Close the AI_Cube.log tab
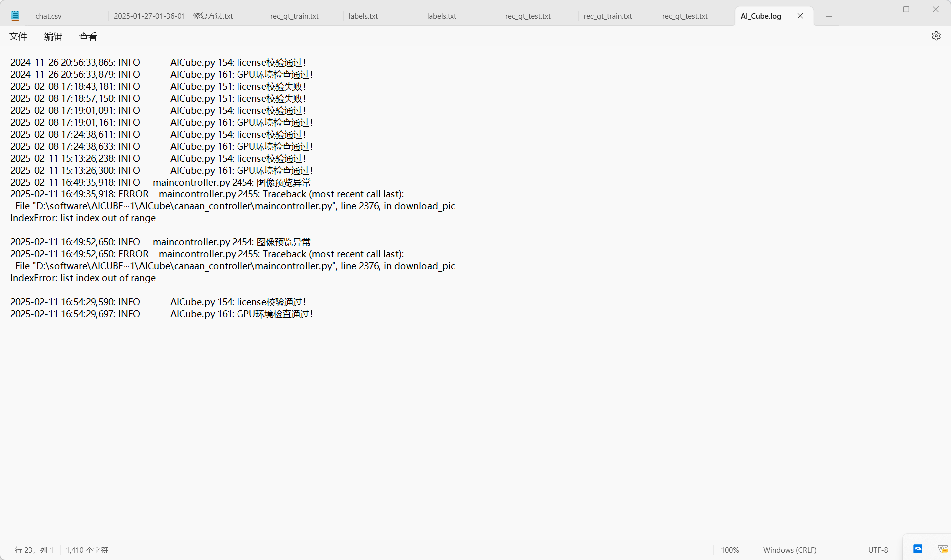 pos(800,16)
